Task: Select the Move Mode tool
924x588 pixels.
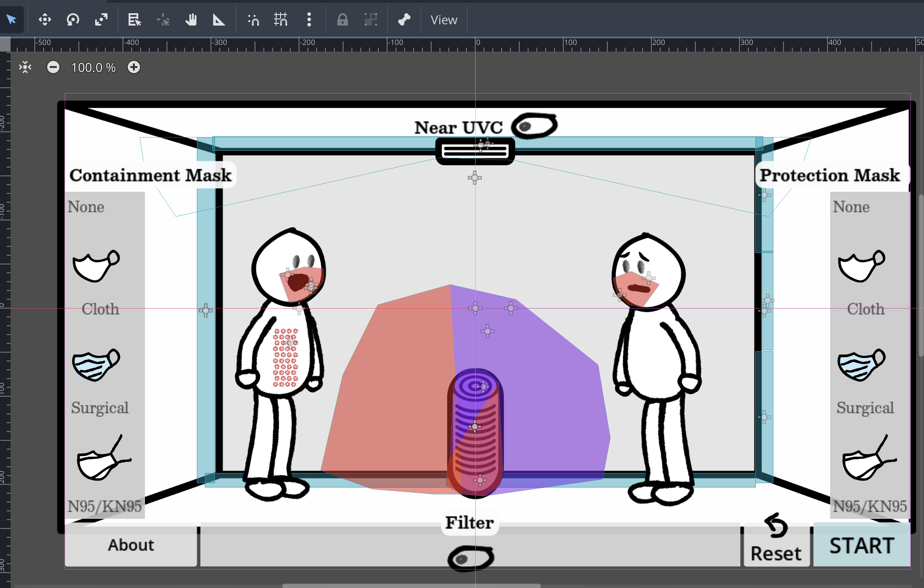Action: click(44, 19)
